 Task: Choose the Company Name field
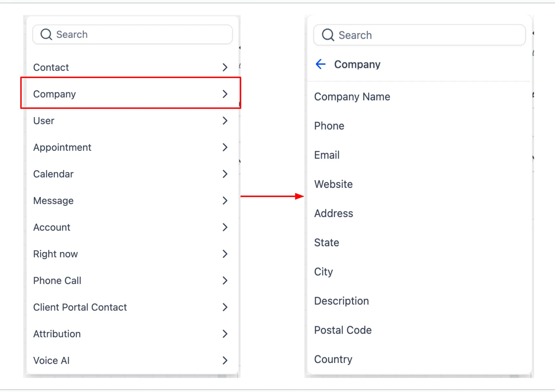click(x=352, y=96)
